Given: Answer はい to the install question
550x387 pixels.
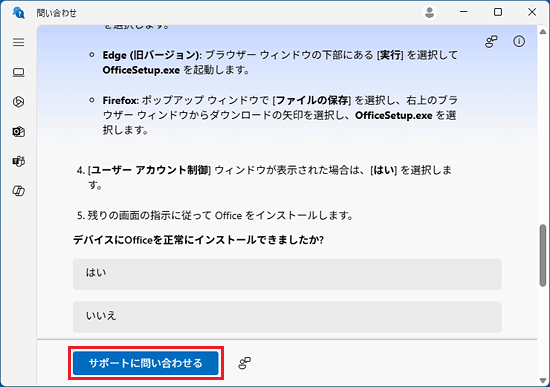Looking at the screenshot, I should [x=287, y=274].
